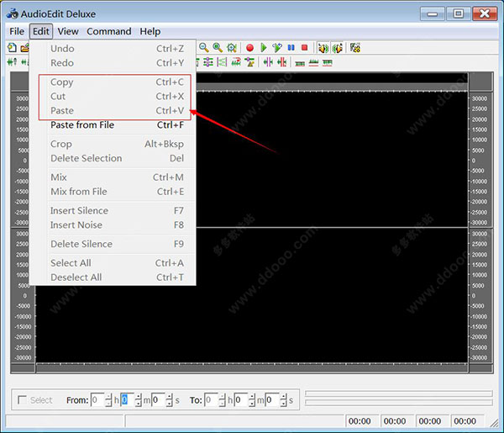Screen dimensions: 504x433
Task: Click the Open file folder icon
Action: pyautogui.click(x=24, y=48)
